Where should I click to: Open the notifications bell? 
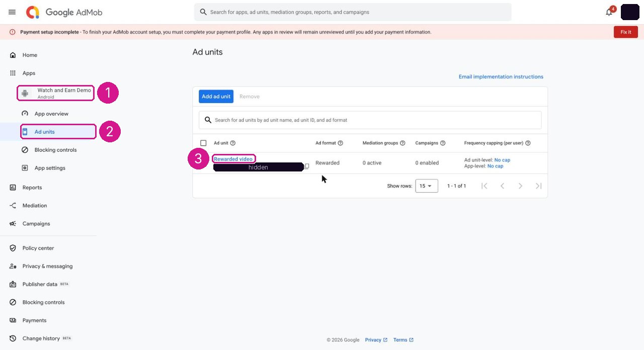(x=609, y=12)
